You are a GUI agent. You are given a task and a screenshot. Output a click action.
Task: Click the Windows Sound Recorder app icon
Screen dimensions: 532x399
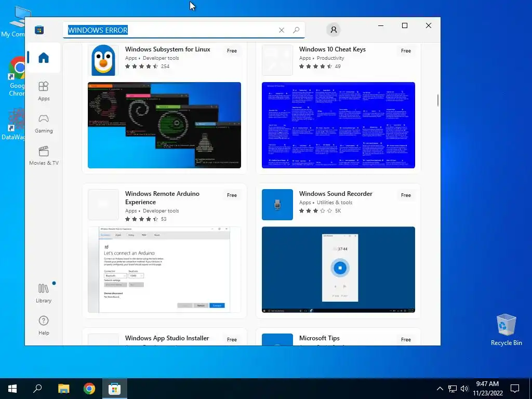click(x=277, y=205)
